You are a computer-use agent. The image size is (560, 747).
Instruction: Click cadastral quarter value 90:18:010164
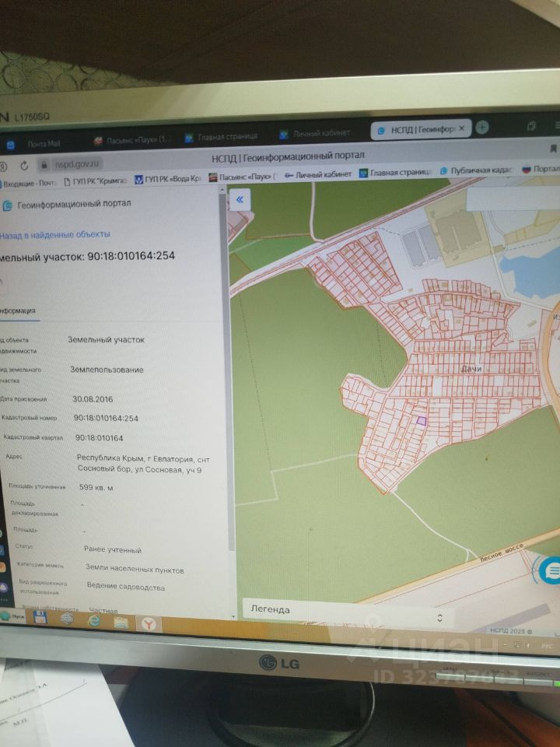tap(99, 438)
